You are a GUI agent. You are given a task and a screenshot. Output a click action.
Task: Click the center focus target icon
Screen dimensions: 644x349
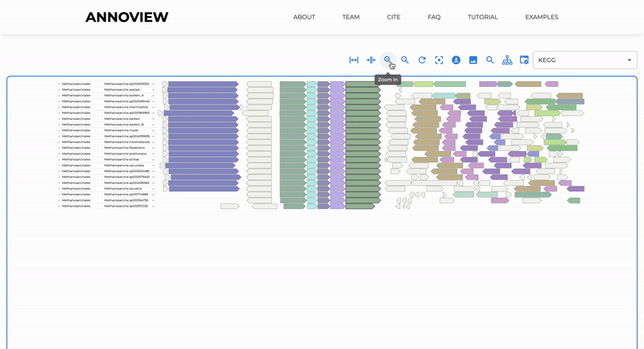click(439, 60)
